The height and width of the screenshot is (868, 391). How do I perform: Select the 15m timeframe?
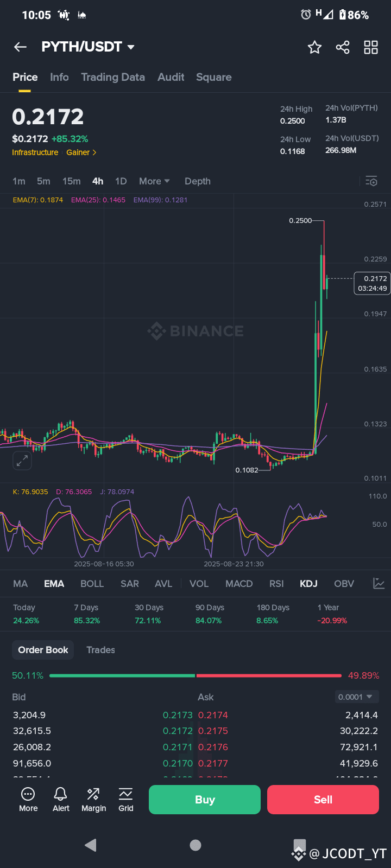71,181
